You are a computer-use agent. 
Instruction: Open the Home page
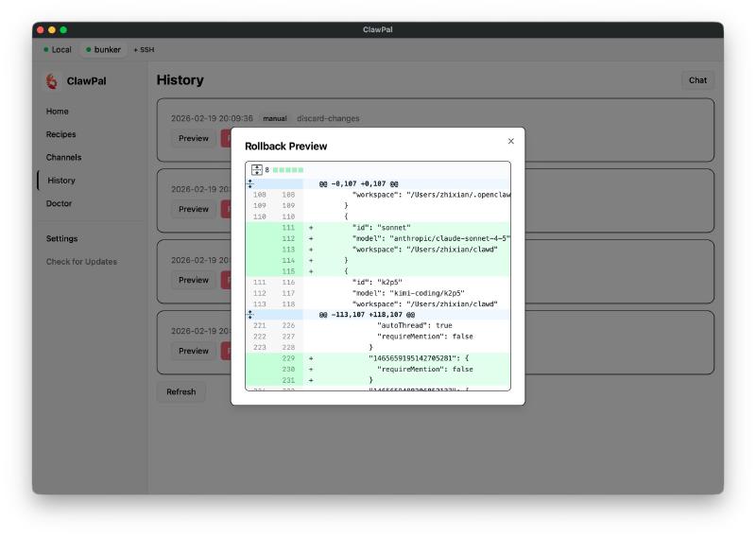[x=58, y=112]
